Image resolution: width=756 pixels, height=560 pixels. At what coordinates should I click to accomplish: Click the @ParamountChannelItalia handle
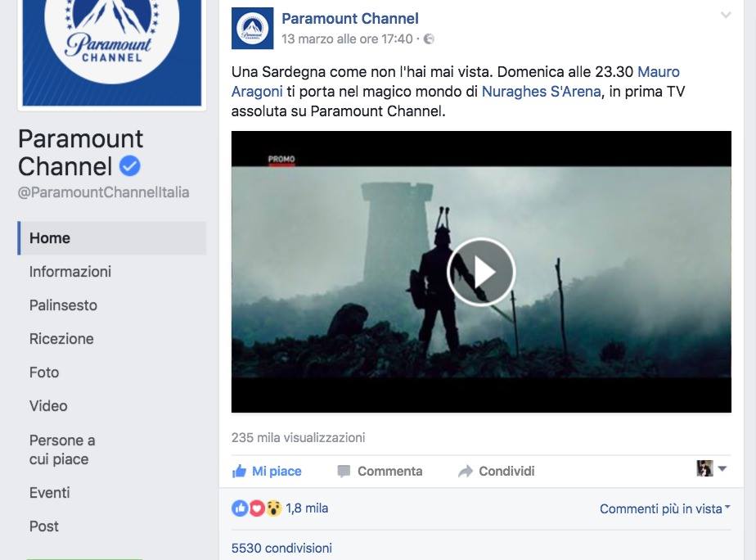(x=104, y=192)
